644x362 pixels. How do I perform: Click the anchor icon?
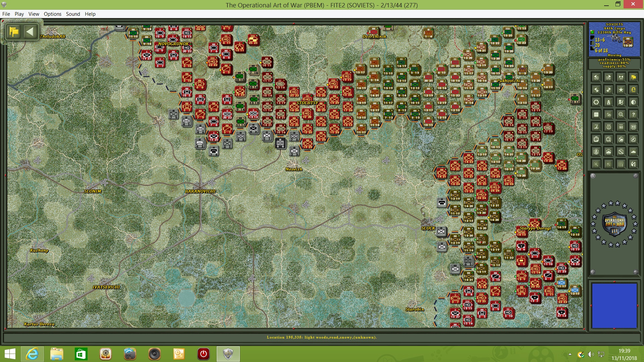[x=608, y=127]
